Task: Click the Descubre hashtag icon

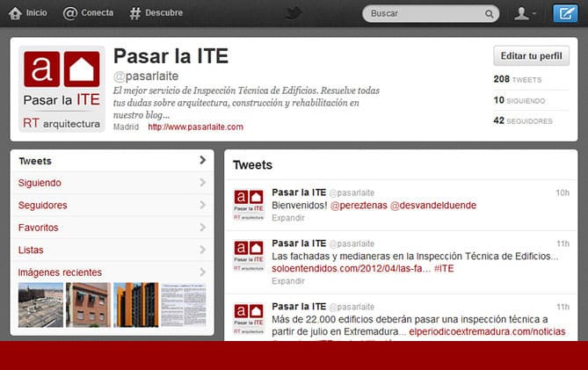Action: [x=135, y=13]
